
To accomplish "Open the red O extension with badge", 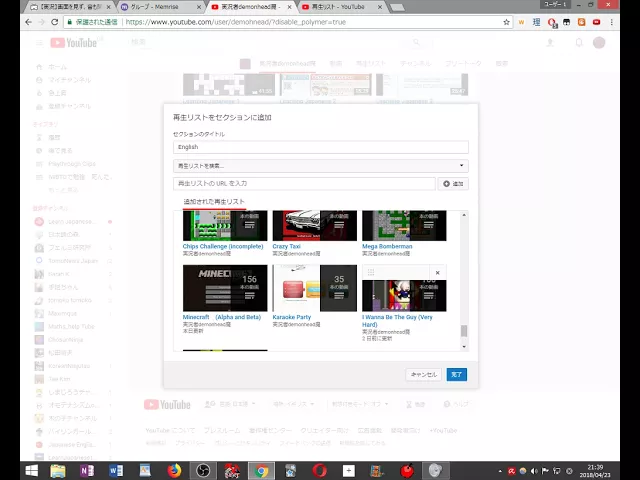I will click(x=552, y=22).
